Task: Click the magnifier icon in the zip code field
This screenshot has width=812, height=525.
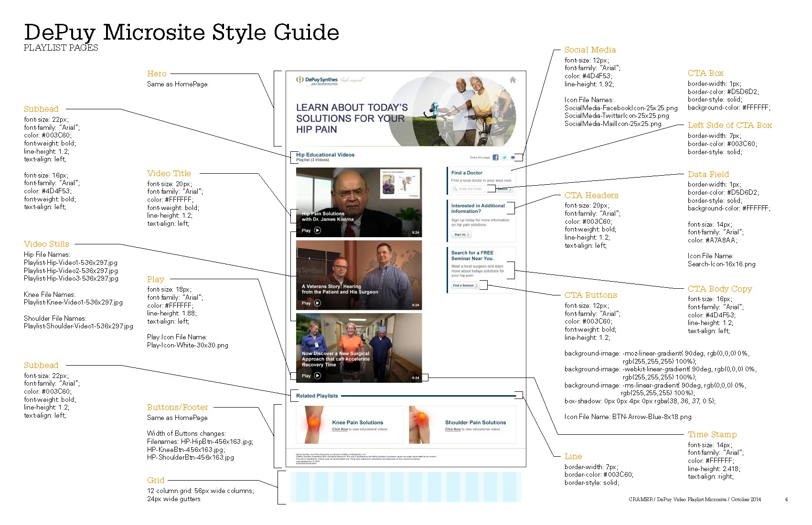Action: (455, 189)
